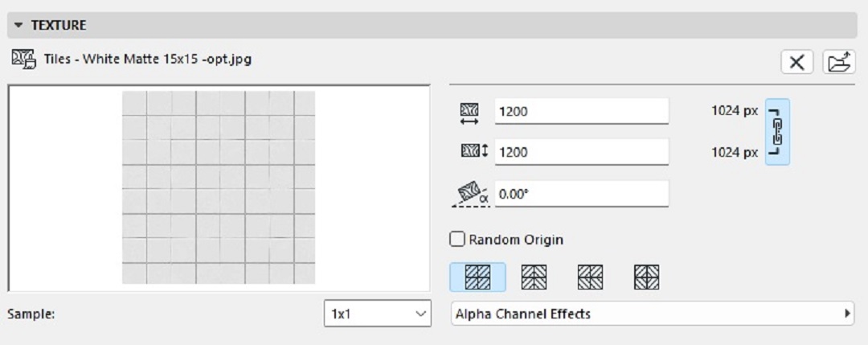Click the horizontal texture size field
This screenshot has height=345, width=868.
tap(581, 111)
